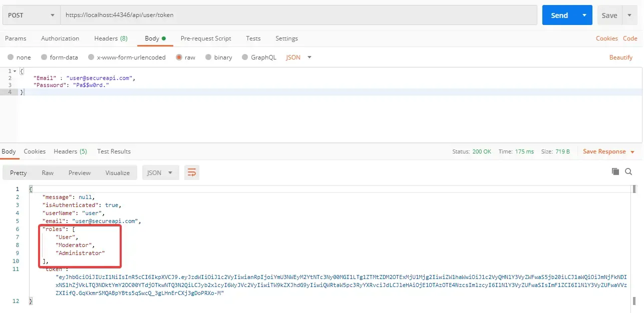Select the binary body type

pyautogui.click(x=219, y=57)
